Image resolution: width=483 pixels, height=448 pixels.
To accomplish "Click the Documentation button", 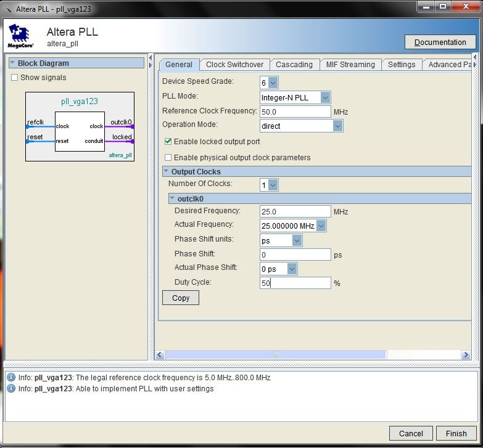I will pyautogui.click(x=440, y=42).
